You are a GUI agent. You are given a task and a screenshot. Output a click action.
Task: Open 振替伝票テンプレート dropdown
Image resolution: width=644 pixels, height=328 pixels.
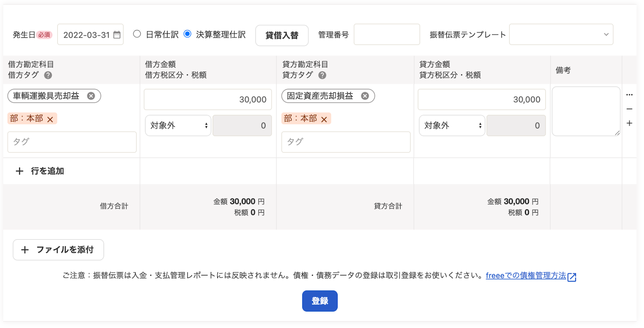561,35
